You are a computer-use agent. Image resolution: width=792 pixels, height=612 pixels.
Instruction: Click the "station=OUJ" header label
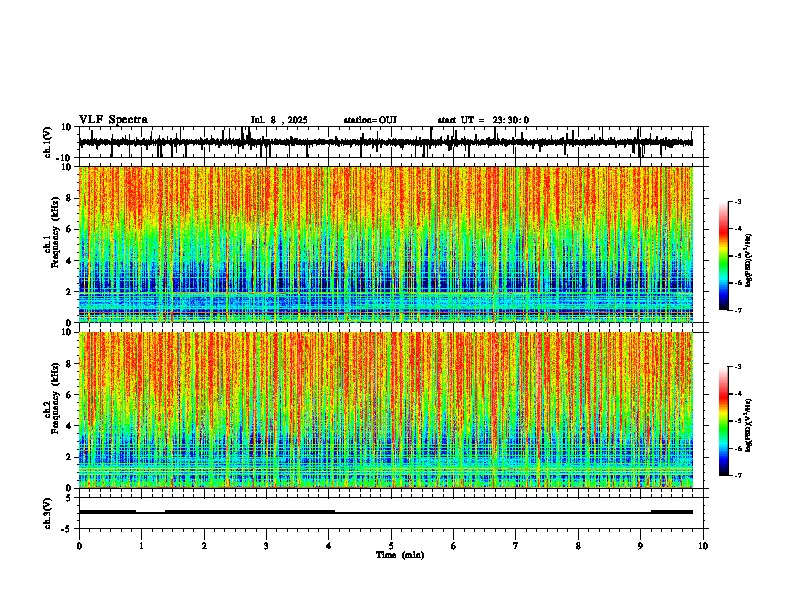click(x=370, y=120)
